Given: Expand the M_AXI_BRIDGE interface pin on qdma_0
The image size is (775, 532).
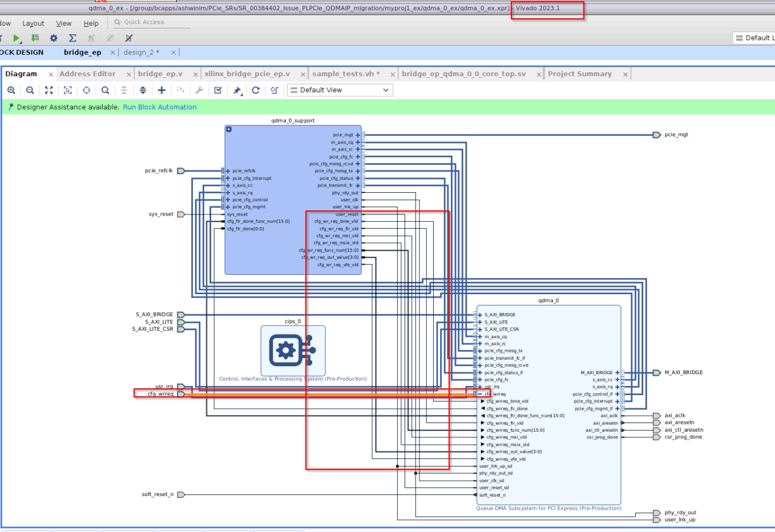Looking at the screenshot, I should (617, 373).
